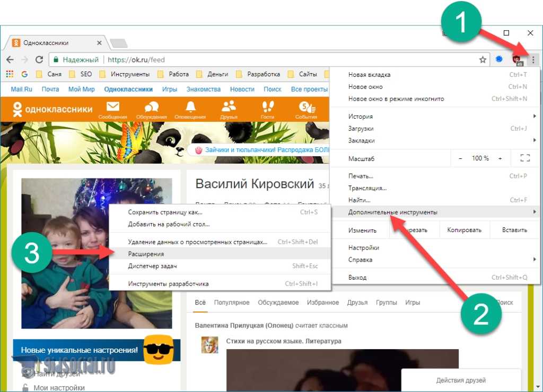Choose Сохранить страницу как...
Viewport: 543px width, 392px height.
pyautogui.click(x=220, y=212)
